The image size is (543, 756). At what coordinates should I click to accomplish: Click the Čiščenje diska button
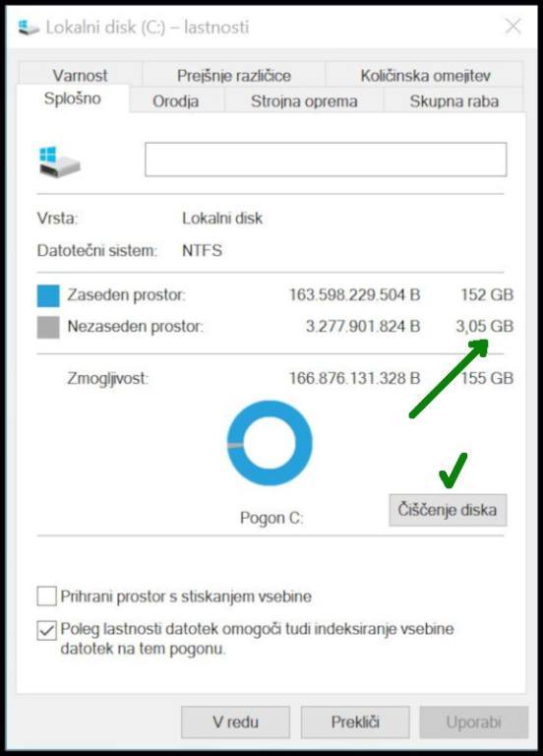click(x=448, y=510)
